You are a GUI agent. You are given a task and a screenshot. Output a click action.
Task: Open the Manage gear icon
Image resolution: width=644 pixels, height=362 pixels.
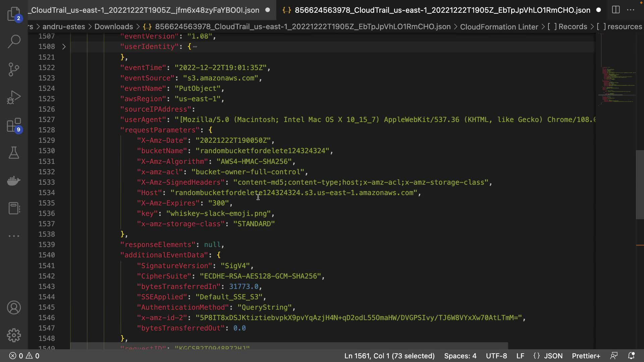pos(14,335)
